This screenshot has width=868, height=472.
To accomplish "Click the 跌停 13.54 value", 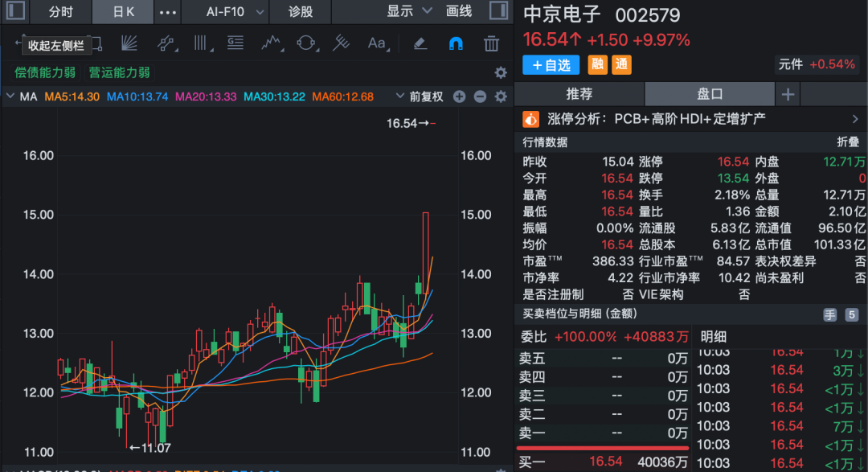I will click(x=734, y=179).
